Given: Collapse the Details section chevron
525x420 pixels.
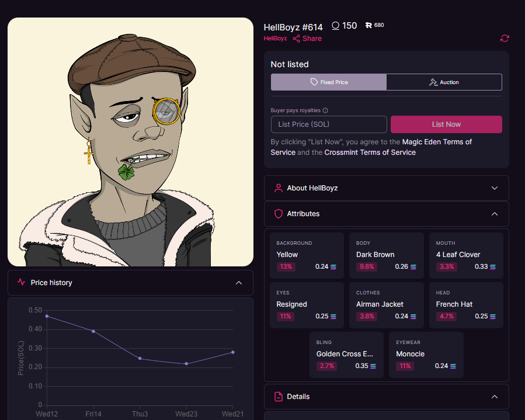Looking at the screenshot, I should (x=495, y=397).
